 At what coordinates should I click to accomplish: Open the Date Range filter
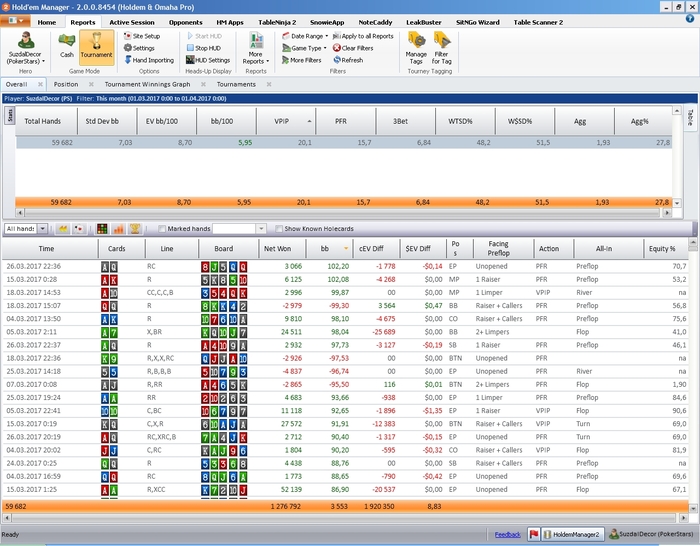pos(305,36)
